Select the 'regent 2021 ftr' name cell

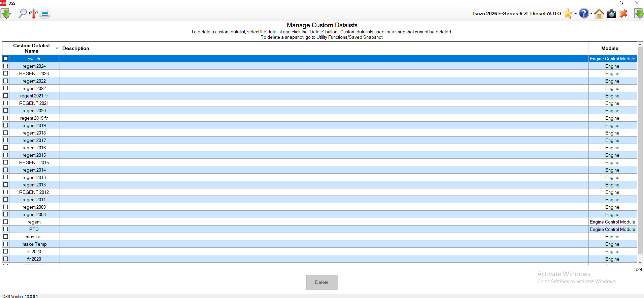coord(34,96)
